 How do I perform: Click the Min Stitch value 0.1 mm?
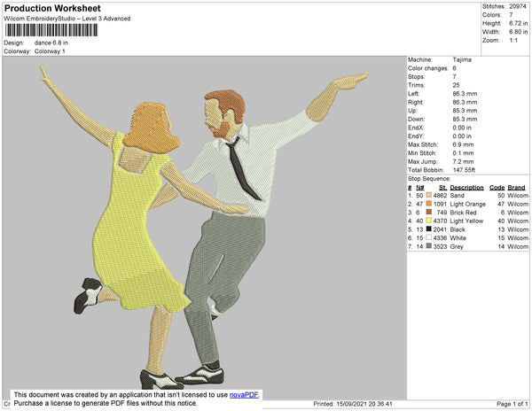coord(463,153)
